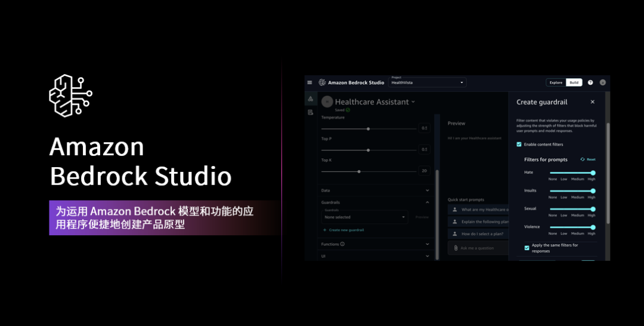The height and width of the screenshot is (326, 644).
Task: Click 'Medium' label under Violence slider
Action: point(577,233)
